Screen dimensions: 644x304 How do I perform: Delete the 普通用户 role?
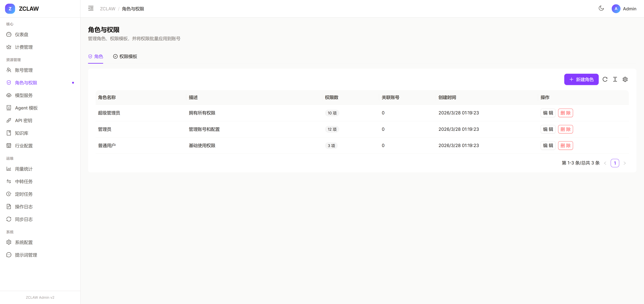[x=565, y=146]
